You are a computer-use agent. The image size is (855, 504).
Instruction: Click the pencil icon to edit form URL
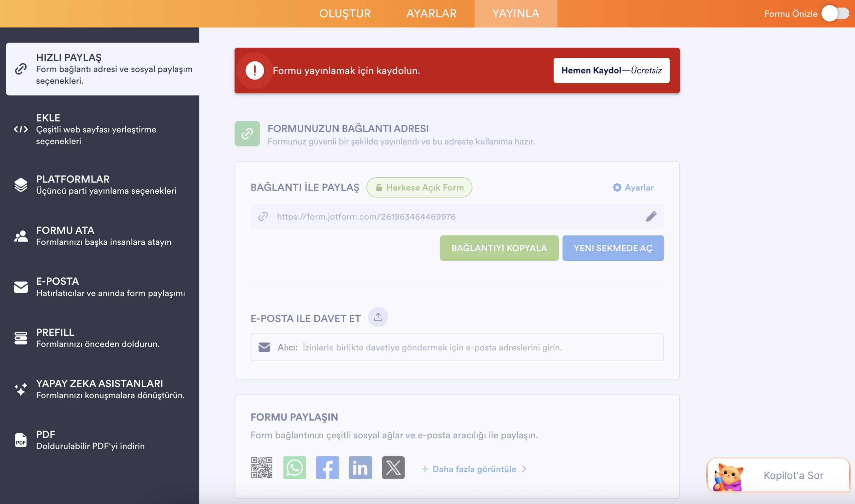click(651, 216)
